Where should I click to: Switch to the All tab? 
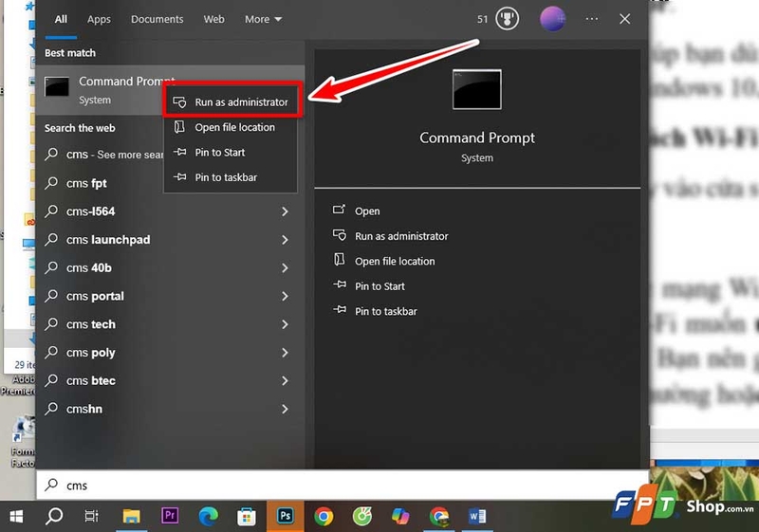(x=61, y=19)
